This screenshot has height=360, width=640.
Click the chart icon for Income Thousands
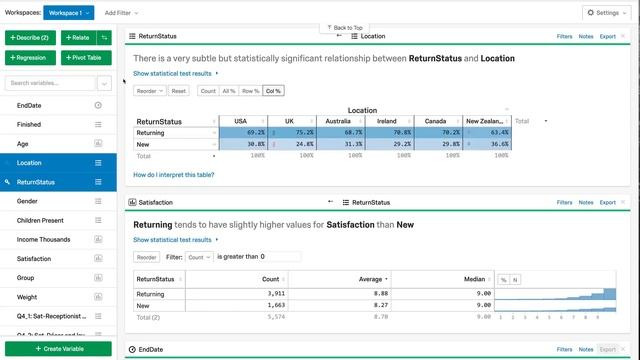(x=98, y=239)
